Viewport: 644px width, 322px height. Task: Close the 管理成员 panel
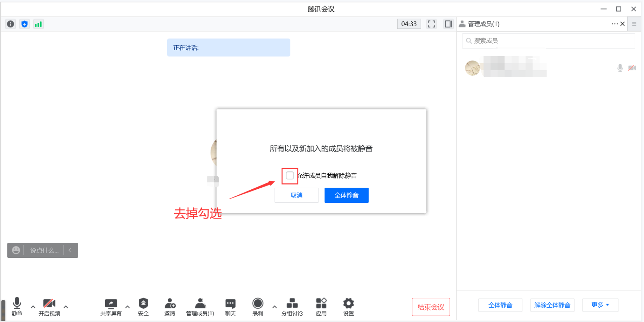(623, 24)
